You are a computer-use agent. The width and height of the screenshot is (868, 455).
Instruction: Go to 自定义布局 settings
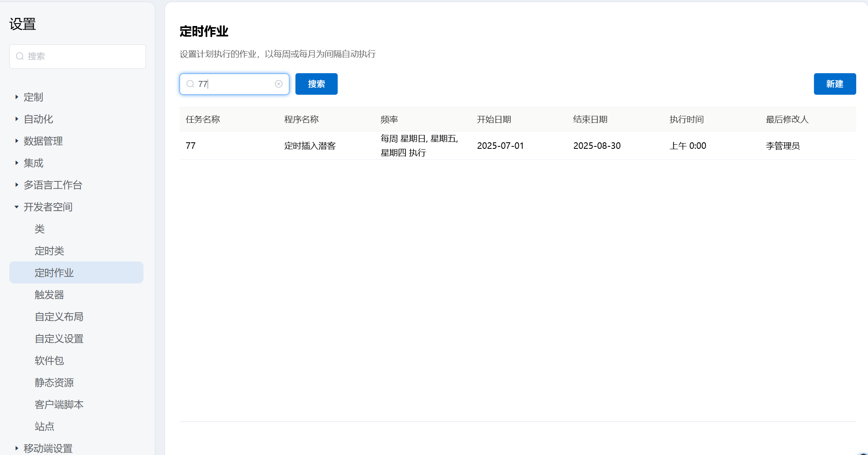tap(59, 317)
